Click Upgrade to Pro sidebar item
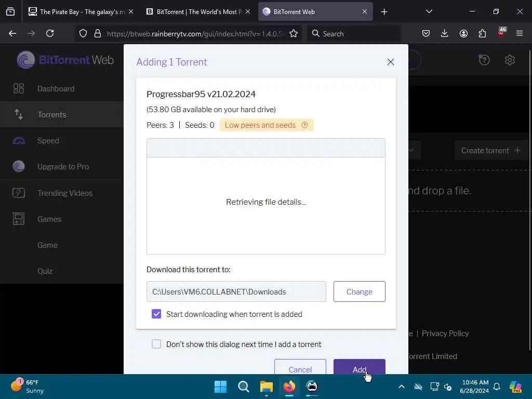This screenshot has width=532, height=399. click(x=63, y=167)
